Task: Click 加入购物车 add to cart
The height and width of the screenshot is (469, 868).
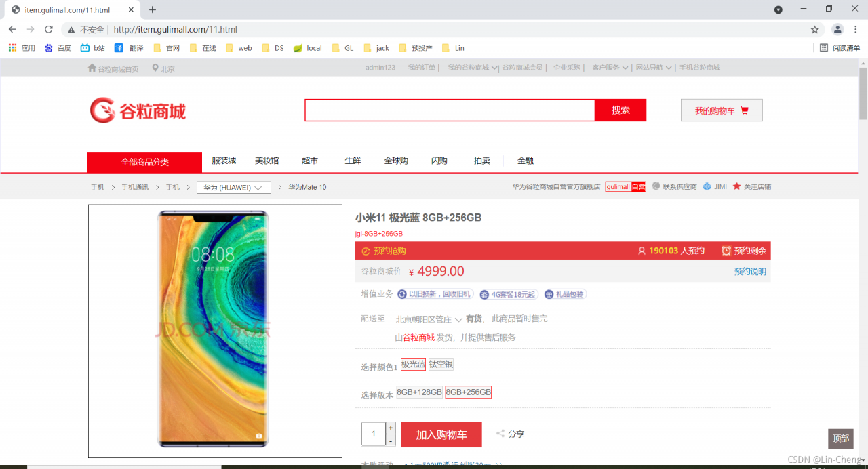Action: [441, 434]
